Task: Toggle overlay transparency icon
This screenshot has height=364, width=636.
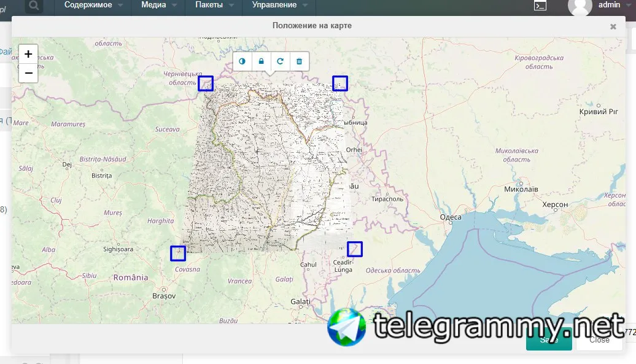Action: (x=242, y=61)
